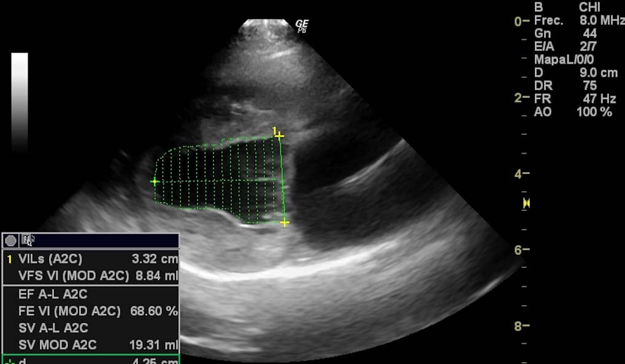Click the grayscale map bar
Screen dimensions: 625x364
point(20,102)
